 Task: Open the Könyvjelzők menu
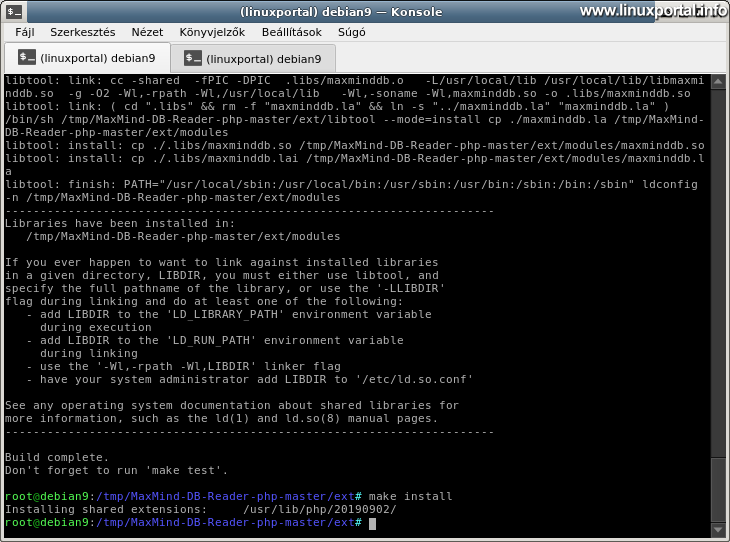[x=212, y=32]
